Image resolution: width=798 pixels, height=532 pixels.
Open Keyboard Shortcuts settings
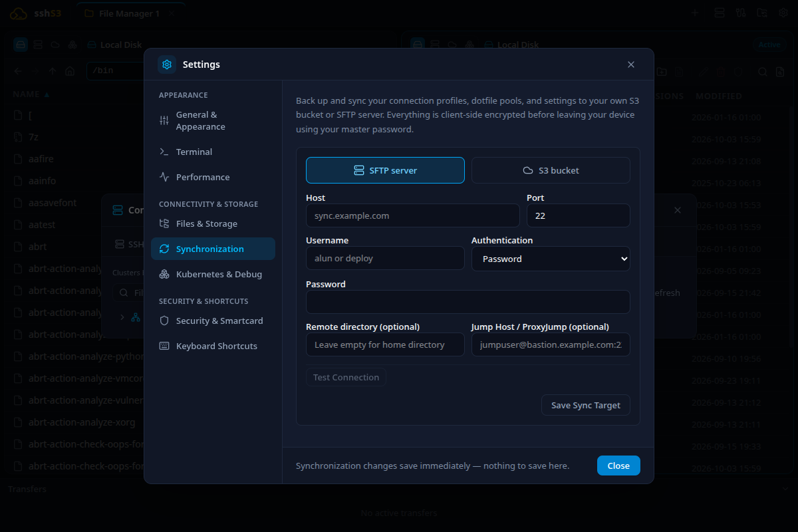tap(213, 346)
